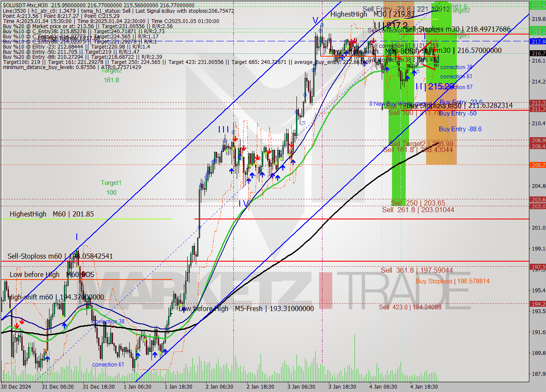Select the 'Sell 250 | 203.65' label

point(418,203)
